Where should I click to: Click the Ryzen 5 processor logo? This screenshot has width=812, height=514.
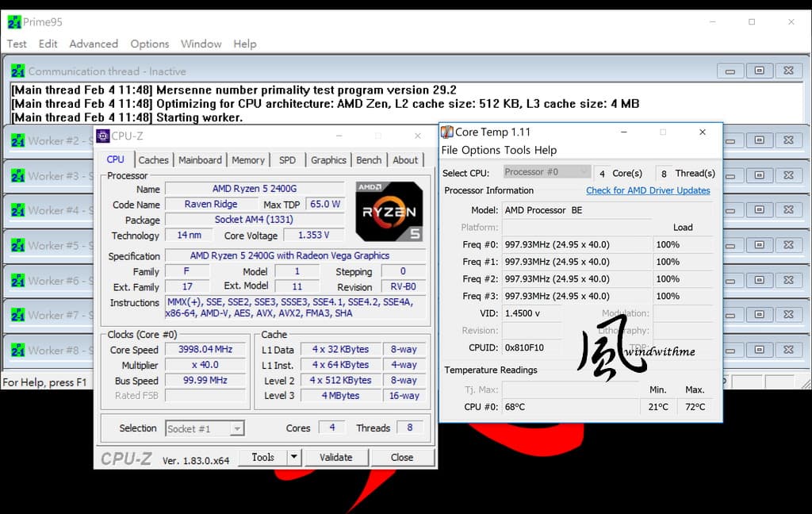tap(389, 212)
